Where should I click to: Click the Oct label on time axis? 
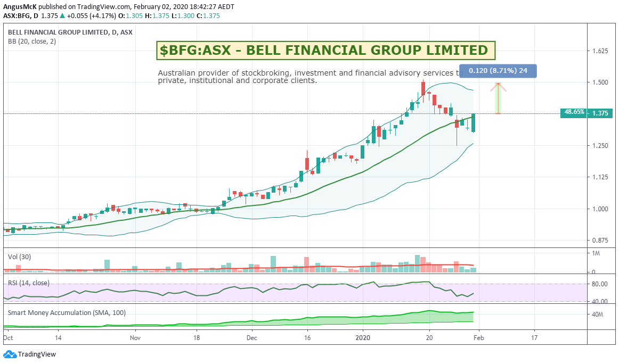coord(9,338)
